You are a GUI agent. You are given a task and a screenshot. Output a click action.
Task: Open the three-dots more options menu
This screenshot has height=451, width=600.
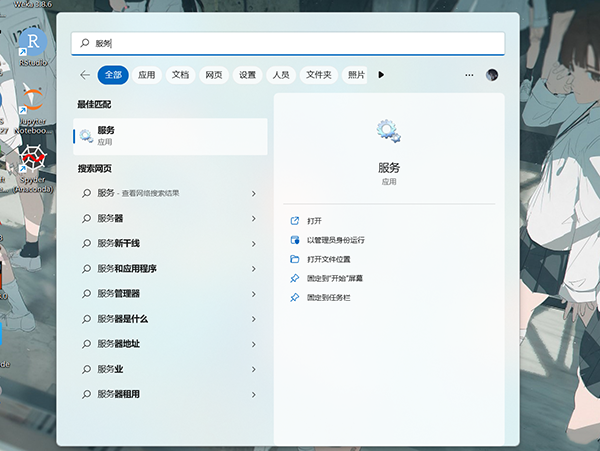(x=469, y=75)
